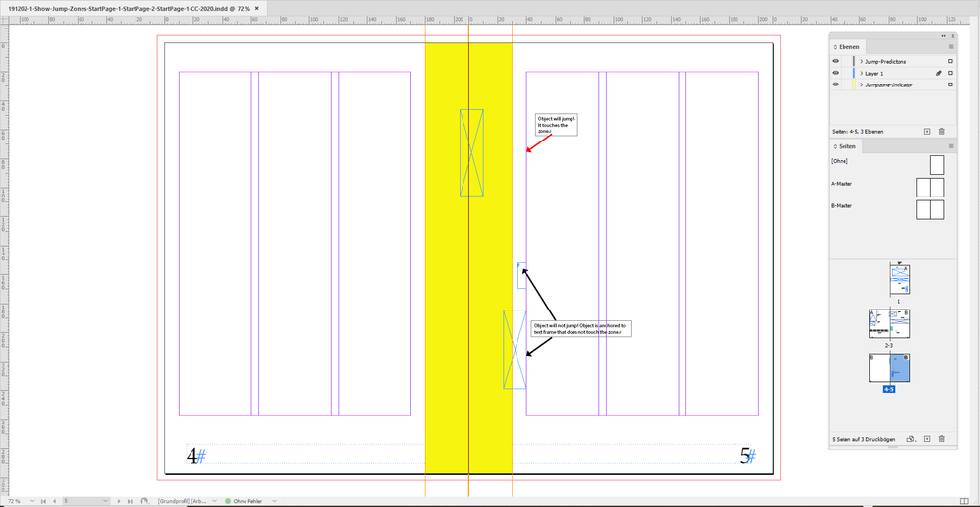980x507 pixels.
Task: Select items on Layer 1 square
Action: click(x=950, y=73)
